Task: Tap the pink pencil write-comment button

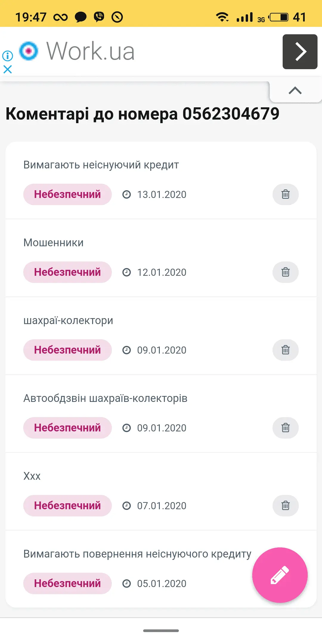Action: tap(280, 575)
